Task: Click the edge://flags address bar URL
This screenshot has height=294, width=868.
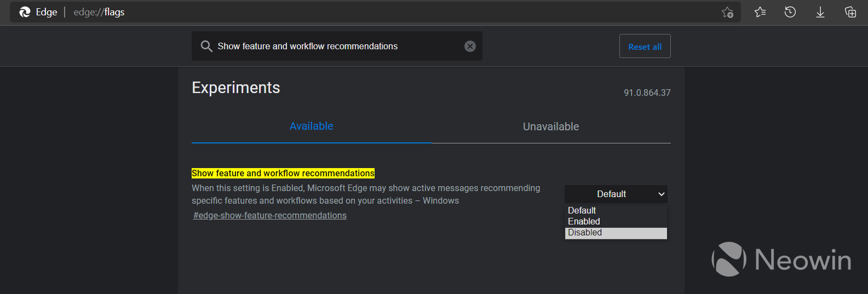Action: pos(99,12)
